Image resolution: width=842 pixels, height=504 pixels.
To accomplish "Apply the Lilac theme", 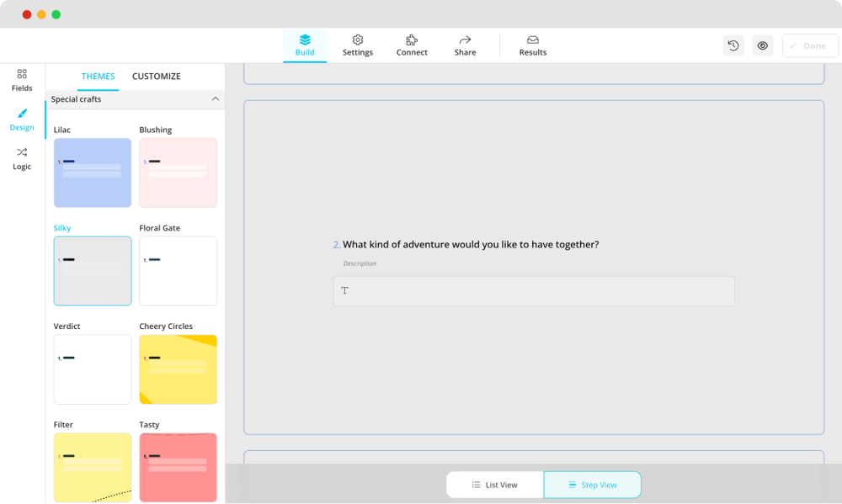I will pos(93,172).
